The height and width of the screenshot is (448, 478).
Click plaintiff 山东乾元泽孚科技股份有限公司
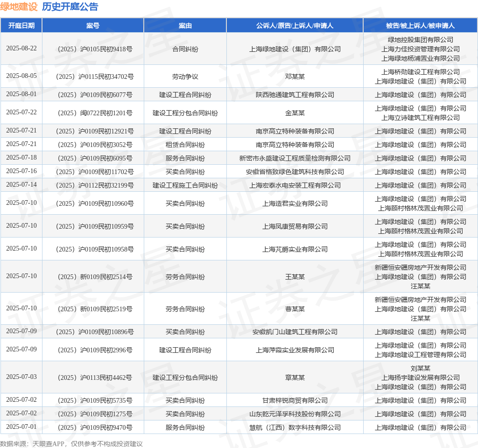(295, 414)
